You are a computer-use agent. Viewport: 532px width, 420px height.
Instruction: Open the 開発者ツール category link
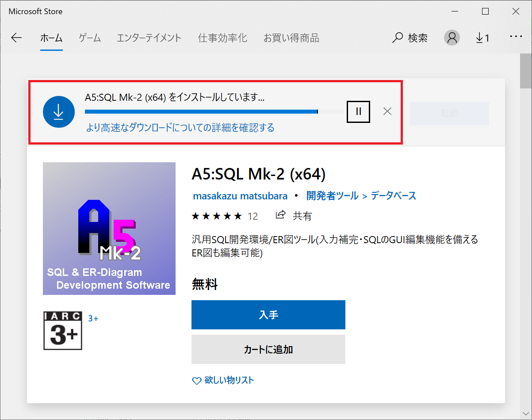point(333,196)
